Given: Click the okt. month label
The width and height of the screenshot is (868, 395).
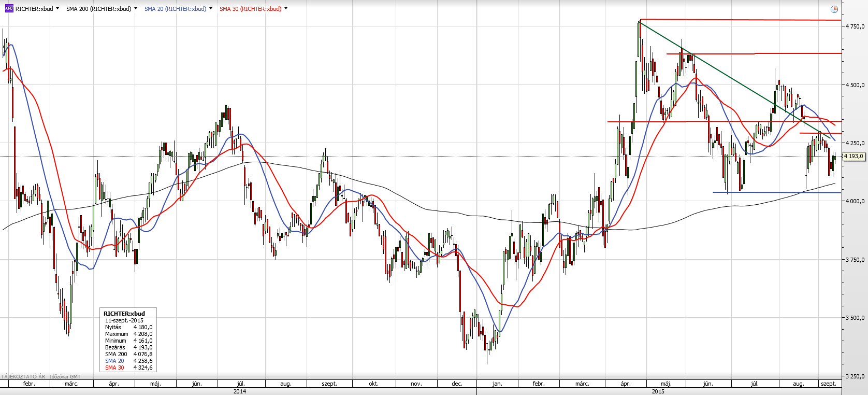Looking at the screenshot, I should click(373, 384).
